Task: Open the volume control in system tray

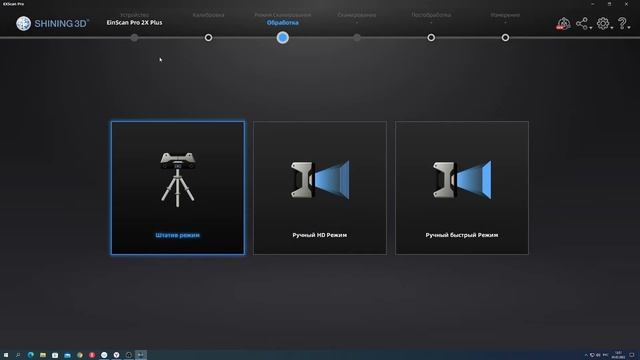Action: (x=598, y=356)
